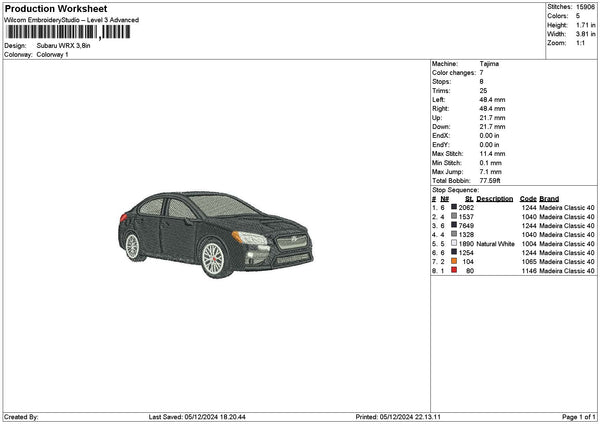Click the Page 1 of 1 label

(579, 417)
